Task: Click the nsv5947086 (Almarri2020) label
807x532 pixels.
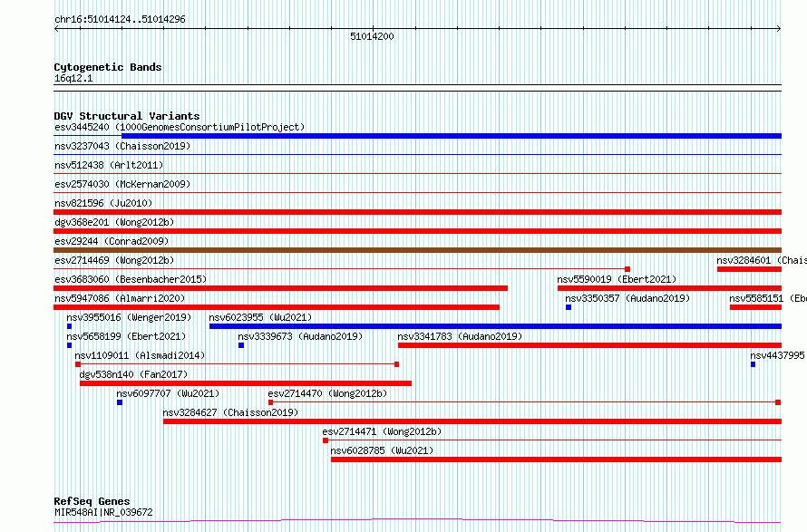Action: (120, 298)
